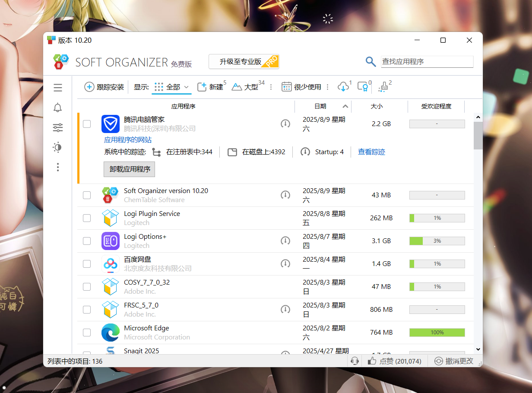Open settings sliders icon in sidebar
The height and width of the screenshot is (393, 532).
pyautogui.click(x=58, y=127)
